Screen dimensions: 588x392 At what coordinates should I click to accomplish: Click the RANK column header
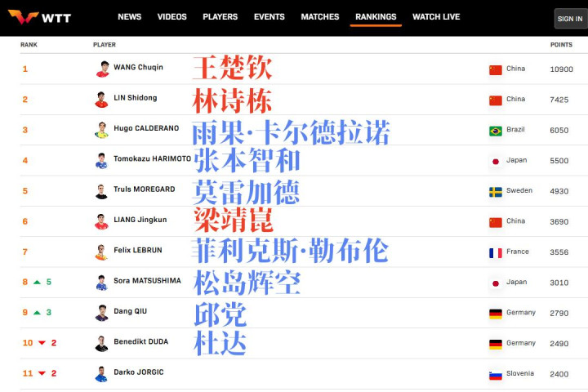pyautogui.click(x=29, y=45)
